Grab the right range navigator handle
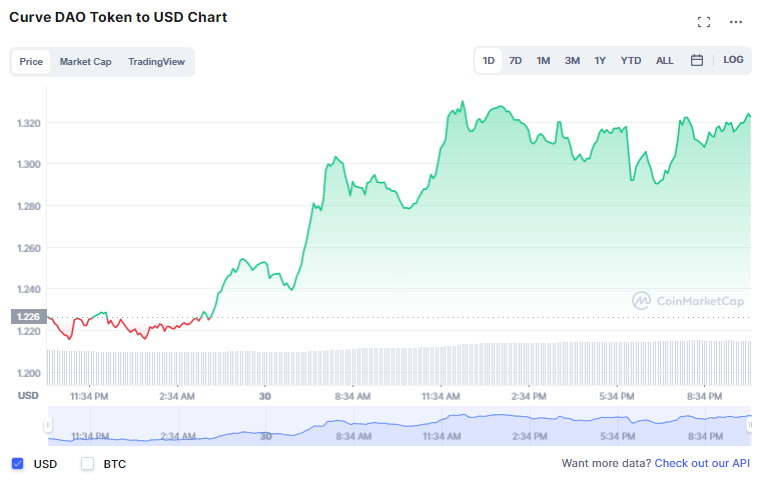Screen dimensions: 769x484 750,425
